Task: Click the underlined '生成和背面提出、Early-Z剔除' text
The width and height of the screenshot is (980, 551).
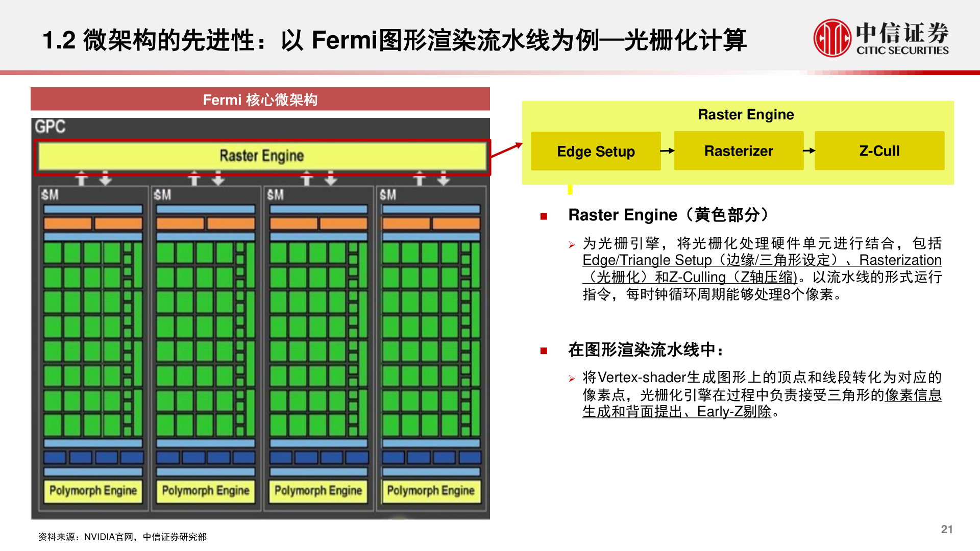Action: click(x=677, y=412)
